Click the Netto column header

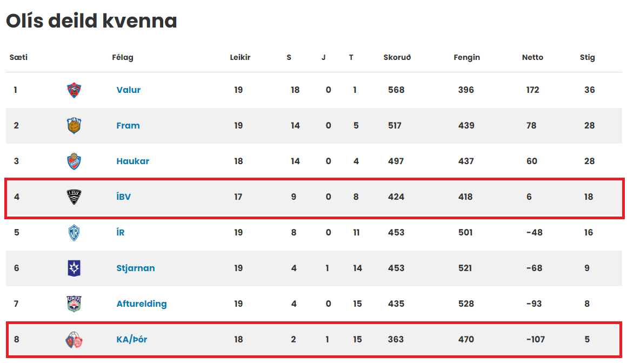click(532, 57)
